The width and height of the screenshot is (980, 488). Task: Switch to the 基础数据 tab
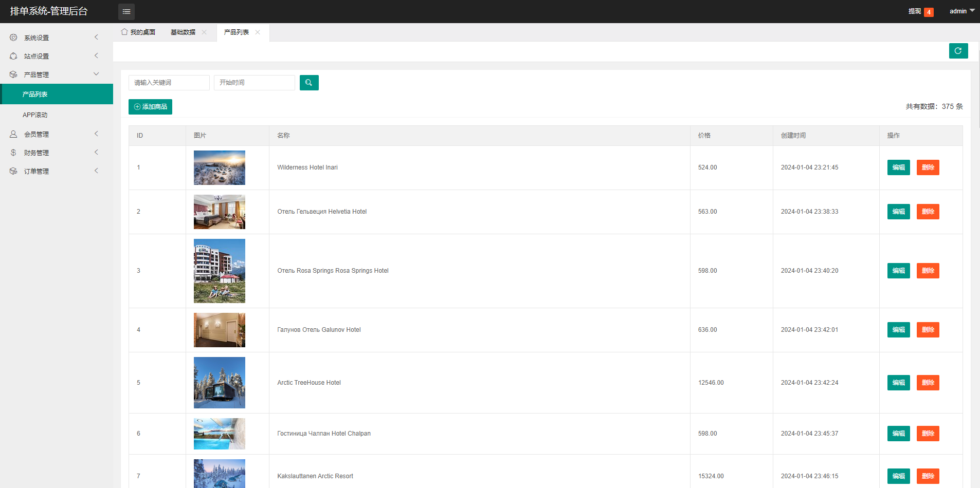click(x=183, y=32)
